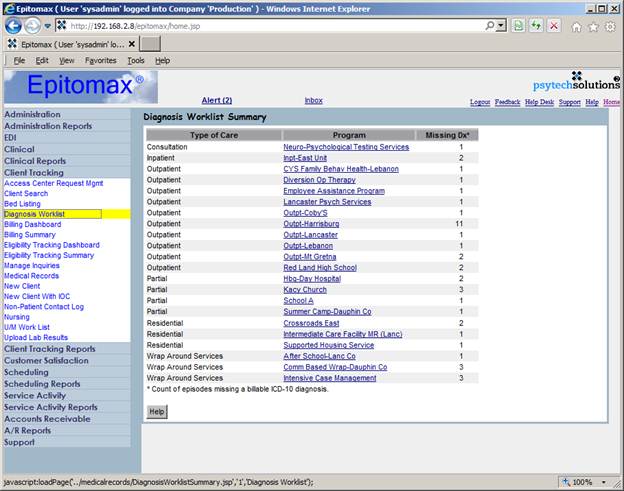Open the browser Home icon

(576, 25)
